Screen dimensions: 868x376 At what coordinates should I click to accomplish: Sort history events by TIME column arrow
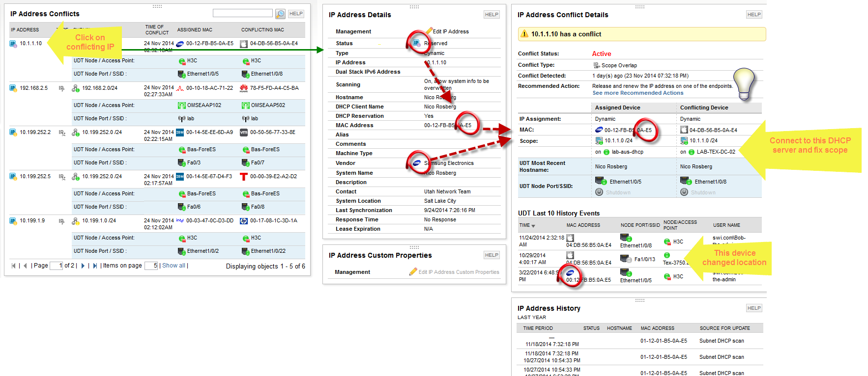click(x=533, y=226)
